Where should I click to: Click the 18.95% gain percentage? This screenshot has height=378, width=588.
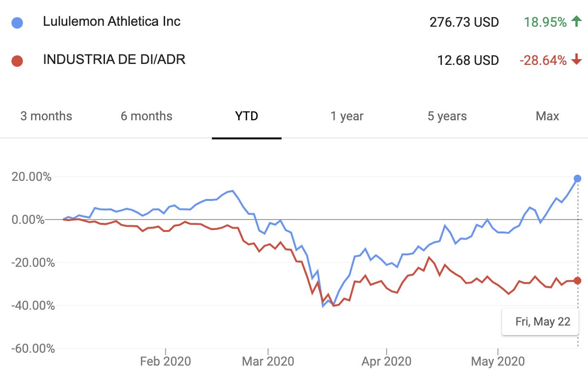[544, 22]
